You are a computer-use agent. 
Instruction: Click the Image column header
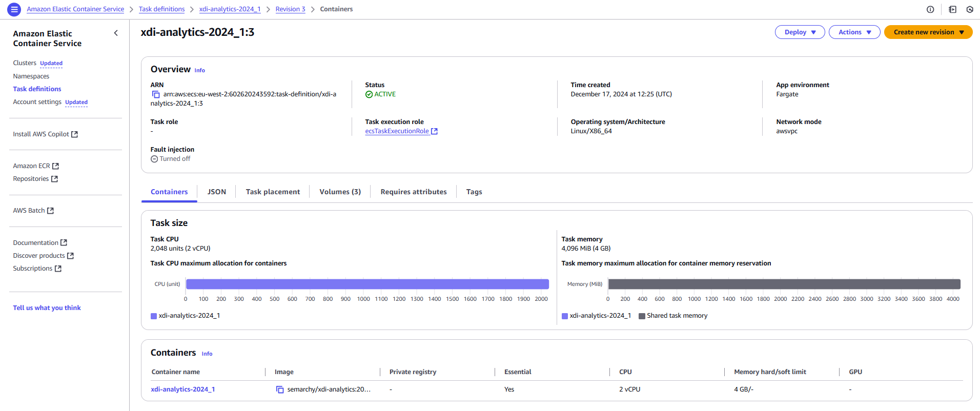point(284,372)
